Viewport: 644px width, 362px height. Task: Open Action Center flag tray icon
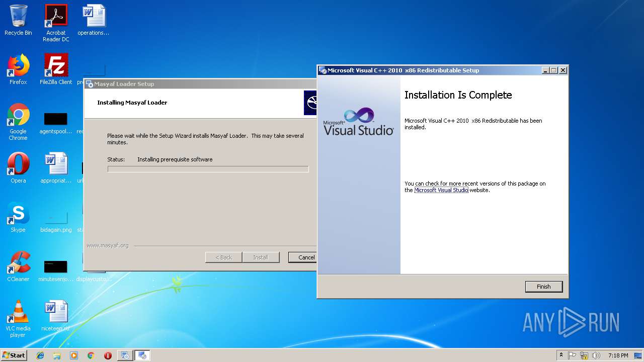pos(572,355)
